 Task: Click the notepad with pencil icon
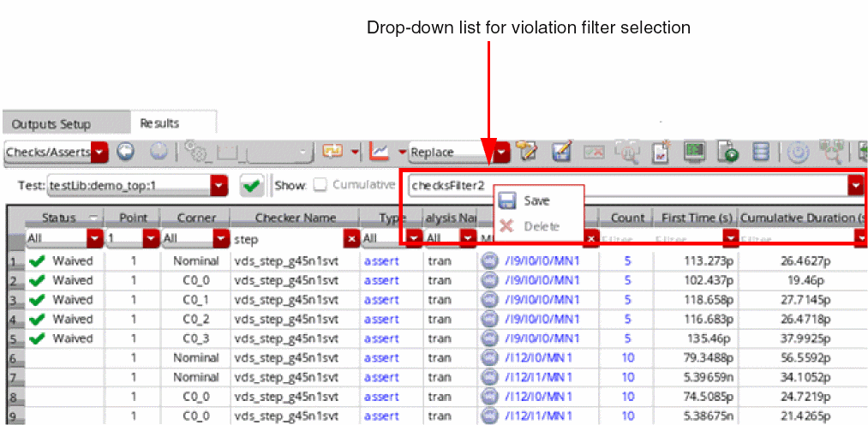[528, 152]
